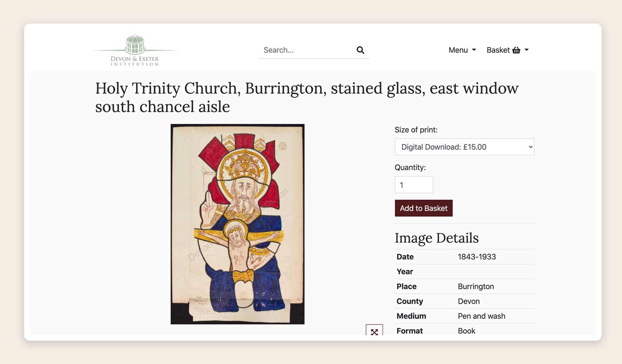Image resolution: width=622 pixels, height=364 pixels.
Task: Open the stained glass drawing image
Action: [238, 224]
